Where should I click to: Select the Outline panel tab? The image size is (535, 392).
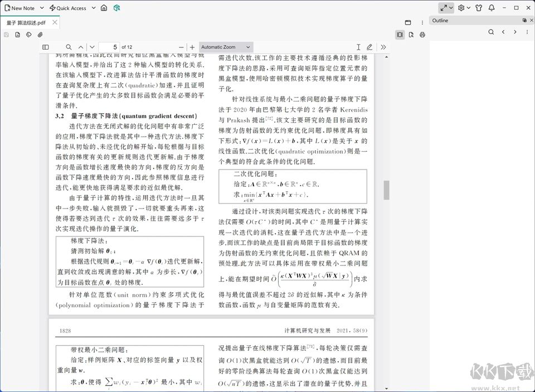tap(440, 21)
